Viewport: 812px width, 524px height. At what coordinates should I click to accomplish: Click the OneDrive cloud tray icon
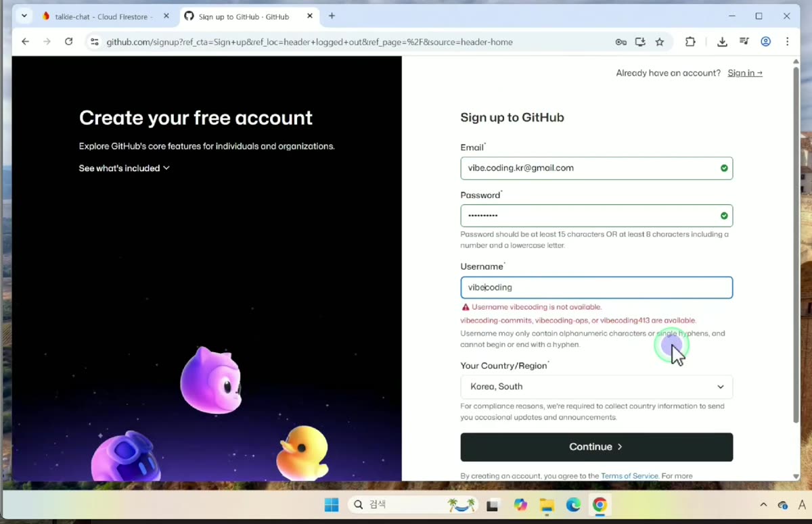[x=783, y=505]
